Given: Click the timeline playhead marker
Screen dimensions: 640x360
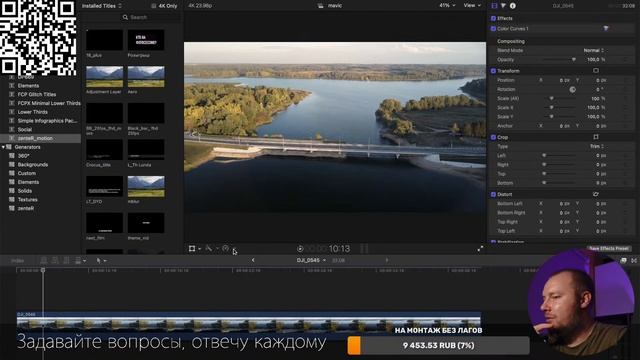Looking at the screenshot, I should (43, 270).
